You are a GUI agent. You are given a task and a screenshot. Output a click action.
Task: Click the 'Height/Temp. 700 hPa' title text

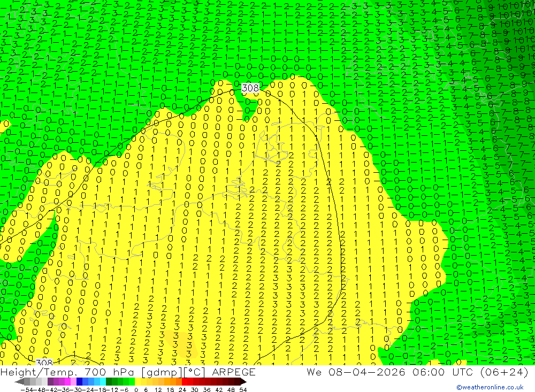click(x=68, y=372)
